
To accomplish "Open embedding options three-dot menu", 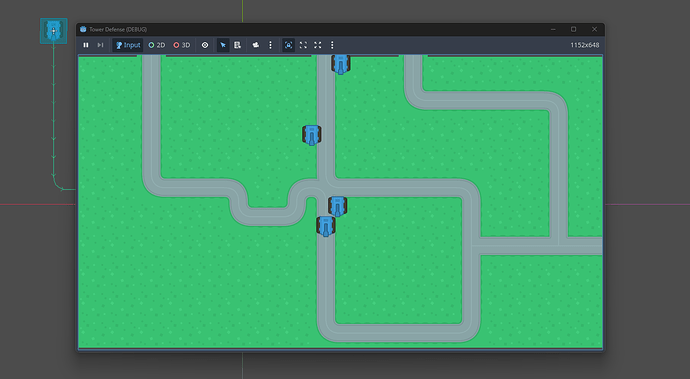I will pos(332,45).
